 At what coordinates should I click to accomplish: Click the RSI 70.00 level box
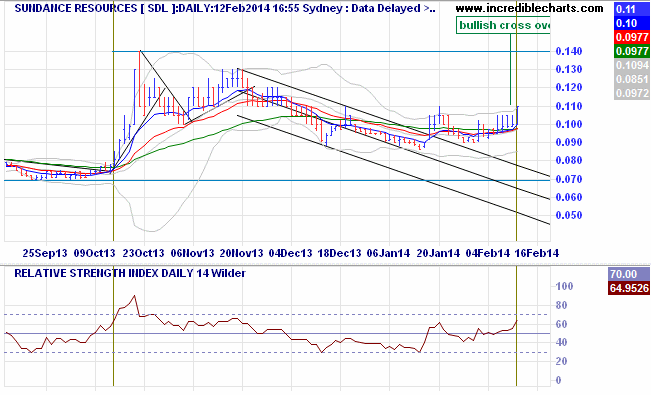tap(629, 274)
